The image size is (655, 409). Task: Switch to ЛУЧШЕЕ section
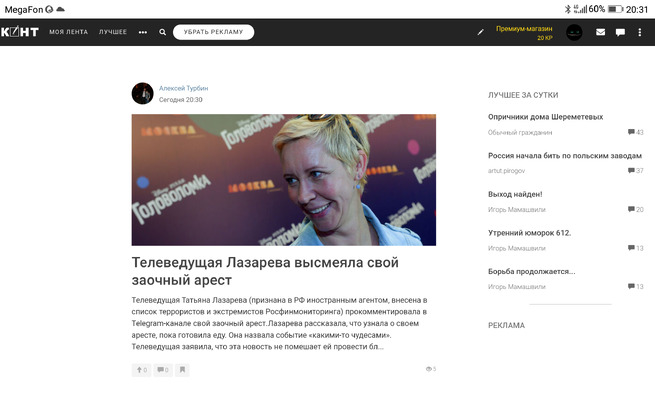pyautogui.click(x=113, y=32)
